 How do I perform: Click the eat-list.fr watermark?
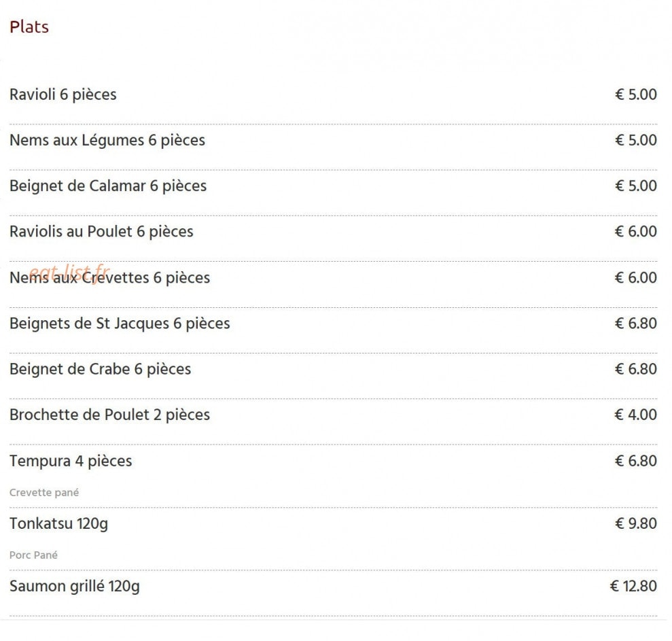[70, 273]
